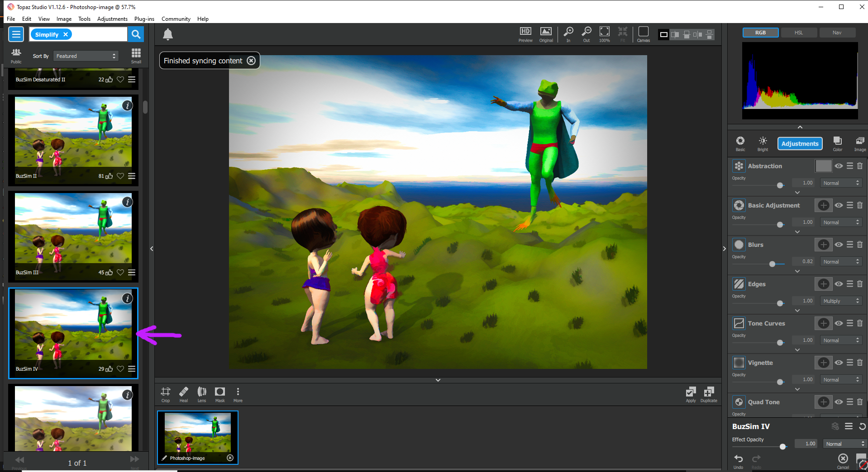Open the hamburger menu in the preset panel
The height and width of the screenshot is (472, 868).
pyautogui.click(x=16, y=34)
